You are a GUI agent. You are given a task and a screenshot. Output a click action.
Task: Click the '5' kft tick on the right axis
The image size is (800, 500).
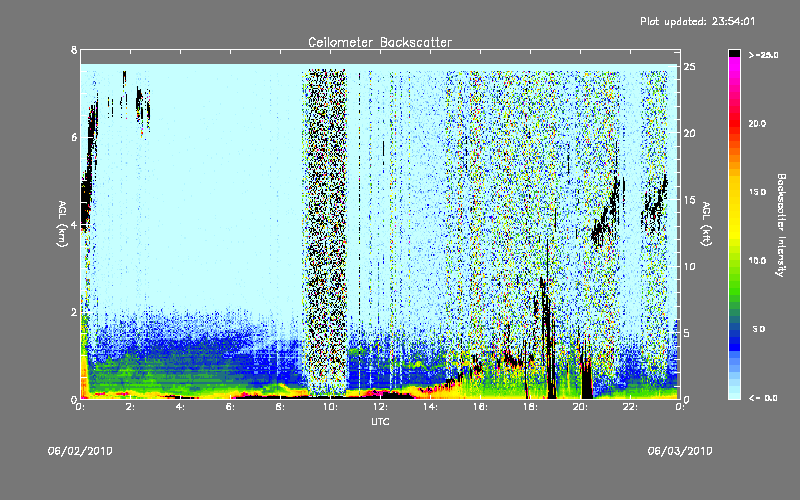tap(687, 333)
